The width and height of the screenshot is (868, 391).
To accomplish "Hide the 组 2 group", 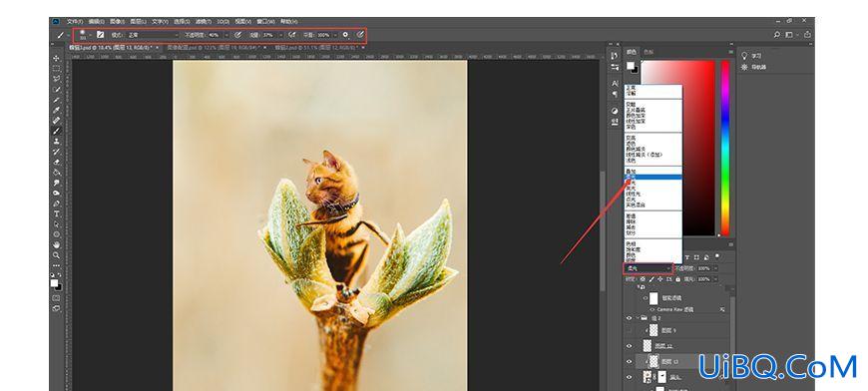I will point(629,318).
